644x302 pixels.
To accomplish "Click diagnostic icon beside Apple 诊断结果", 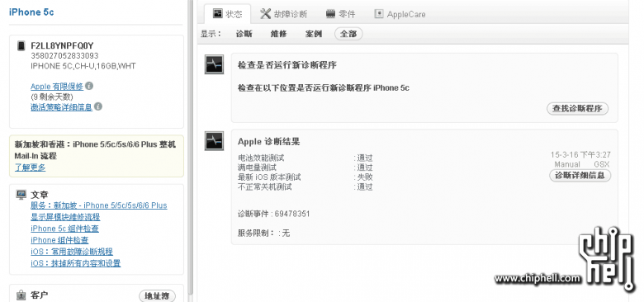I will tap(214, 141).
